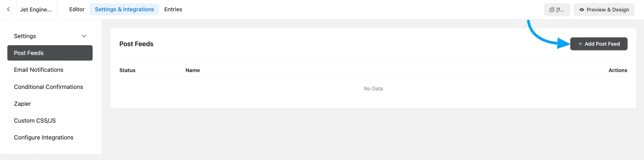
Task: Open Custom CSS/JS settings
Action: click(35, 121)
